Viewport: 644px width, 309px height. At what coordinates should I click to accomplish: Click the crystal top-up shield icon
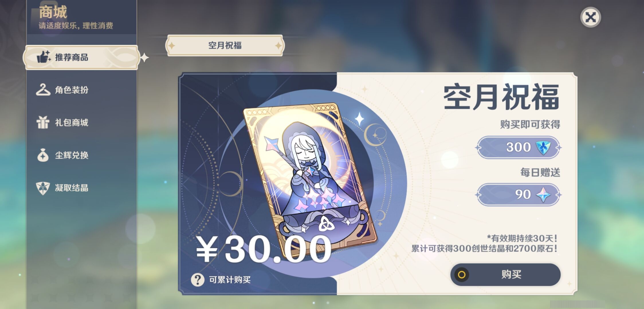(43, 188)
